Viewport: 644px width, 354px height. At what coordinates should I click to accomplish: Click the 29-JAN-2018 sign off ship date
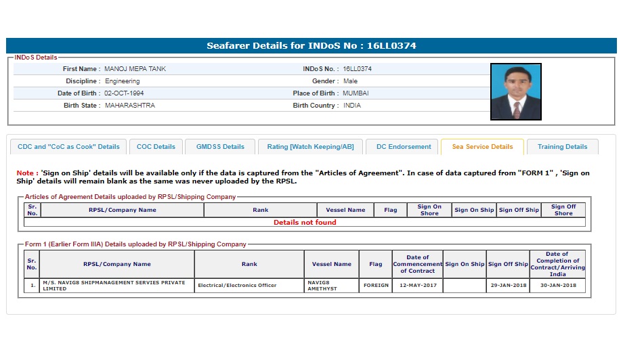pyautogui.click(x=508, y=286)
